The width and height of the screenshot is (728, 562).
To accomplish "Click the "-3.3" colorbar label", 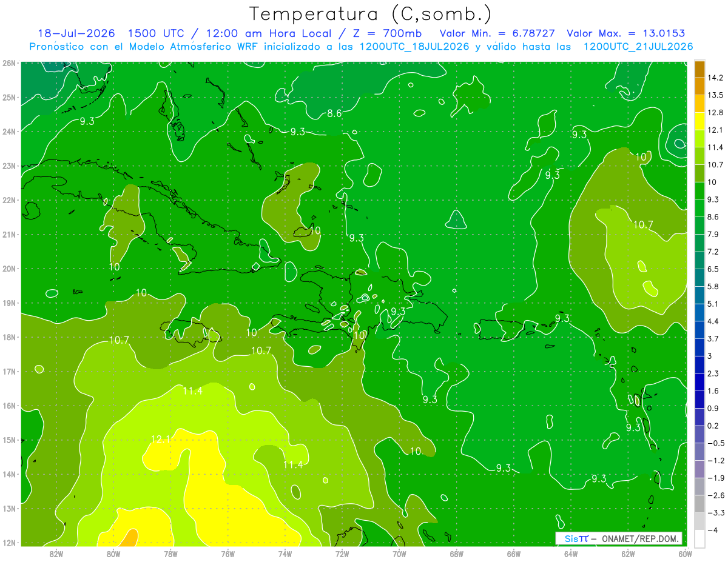I will 716,512.
